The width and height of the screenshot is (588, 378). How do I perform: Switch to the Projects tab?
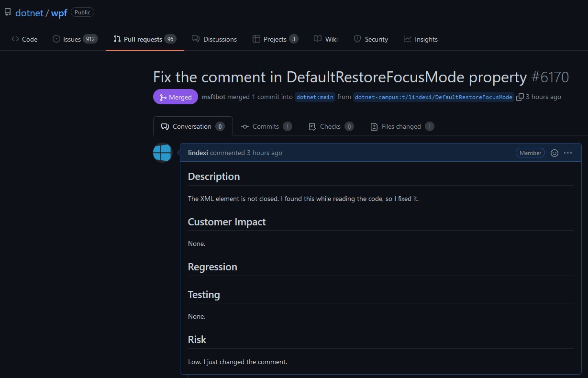coord(275,39)
